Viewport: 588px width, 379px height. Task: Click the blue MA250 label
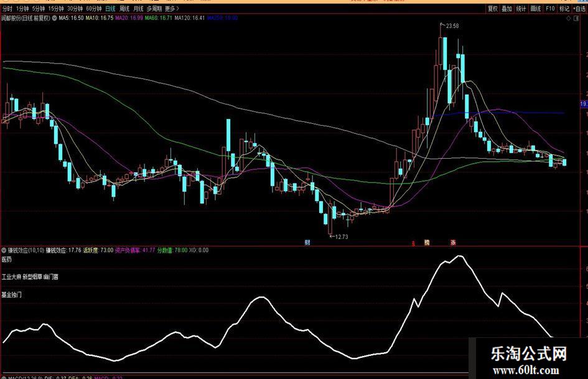(x=222, y=17)
